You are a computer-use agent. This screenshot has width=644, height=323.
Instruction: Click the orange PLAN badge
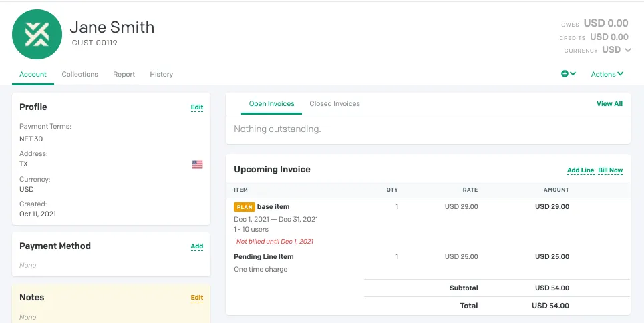pos(245,207)
